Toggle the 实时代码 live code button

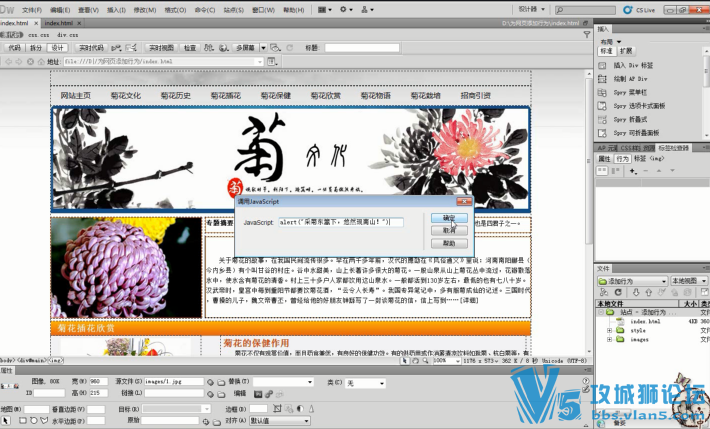(x=91, y=48)
